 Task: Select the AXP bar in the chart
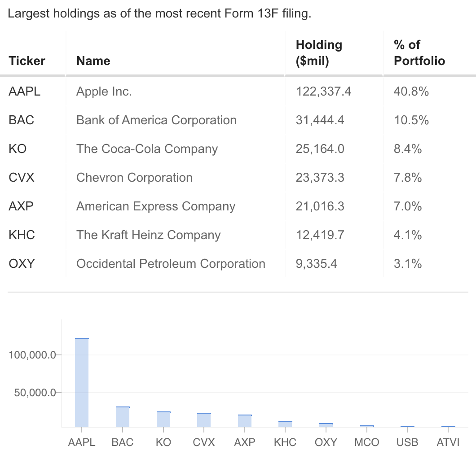click(x=245, y=421)
